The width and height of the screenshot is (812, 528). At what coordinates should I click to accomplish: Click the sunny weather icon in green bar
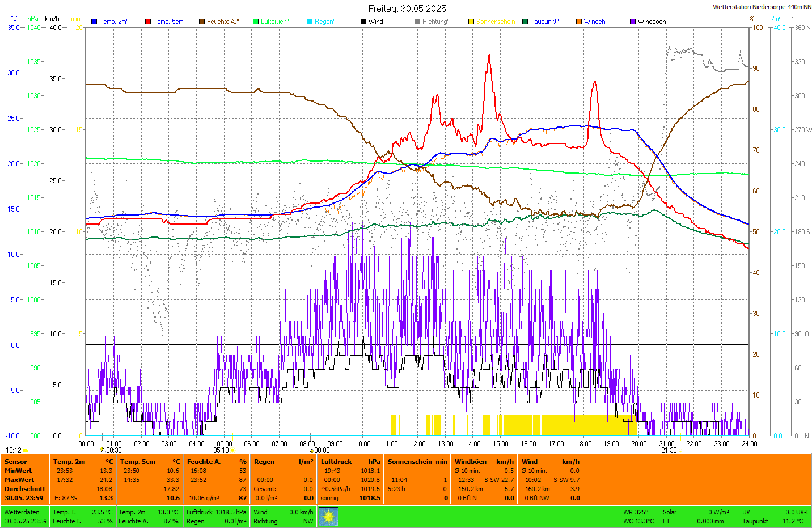point(328,516)
